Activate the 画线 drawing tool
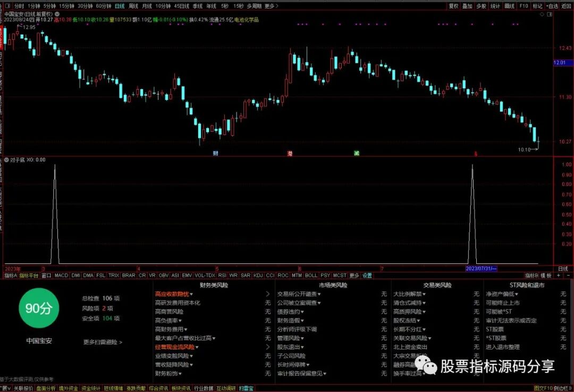This screenshot has height=392, width=574. [x=509, y=6]
